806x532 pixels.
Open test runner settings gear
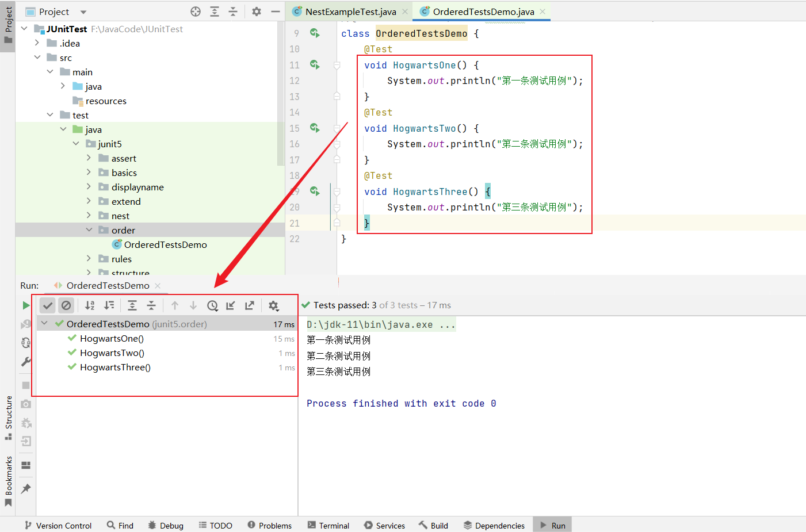pyautogui.click(x=273, y=305)
